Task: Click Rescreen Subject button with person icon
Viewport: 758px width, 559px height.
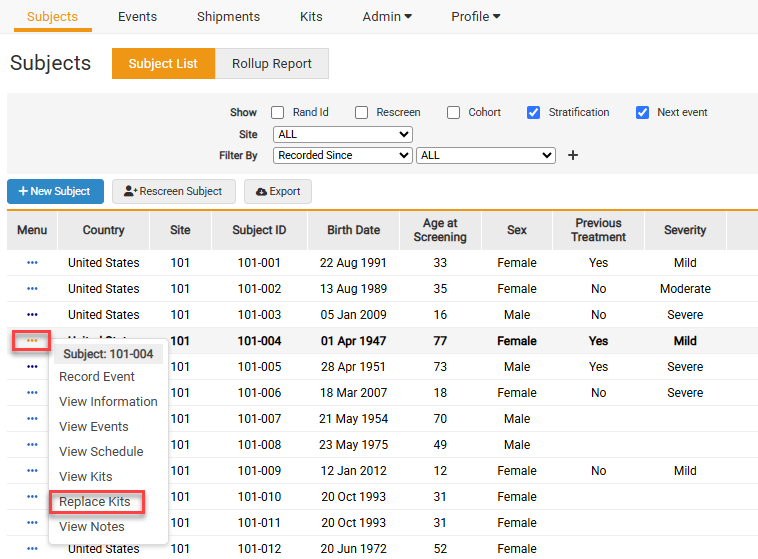Action: click(174, 191)
